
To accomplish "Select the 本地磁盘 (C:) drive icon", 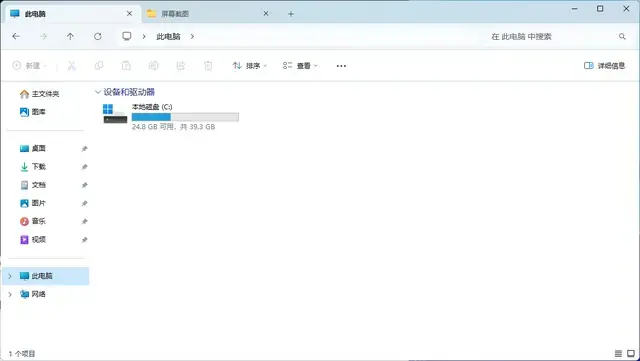I will pyautogui.click(x=115, y=113).
